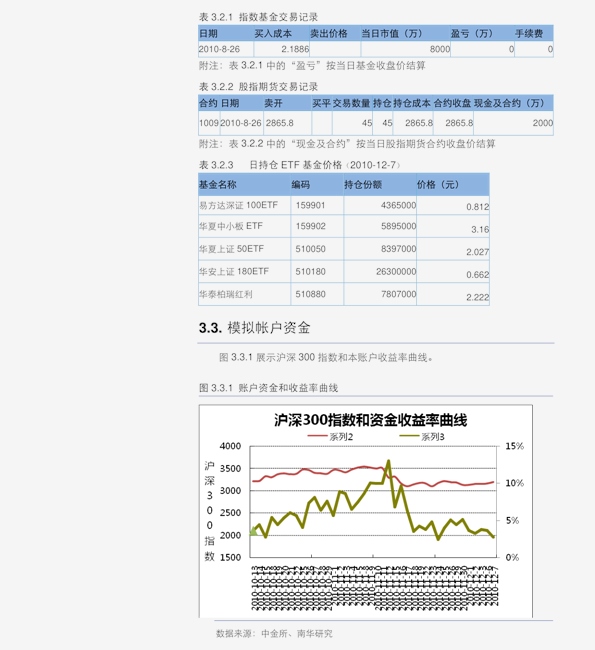
Task: Click the data source note '数据来源：中金所、南华研究'
Action: coord(274,633)
